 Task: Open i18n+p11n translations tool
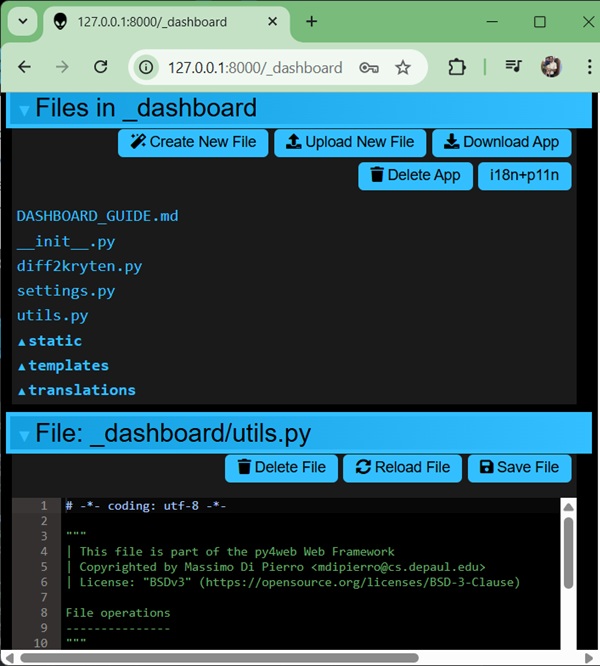click(x=524, y=176)
